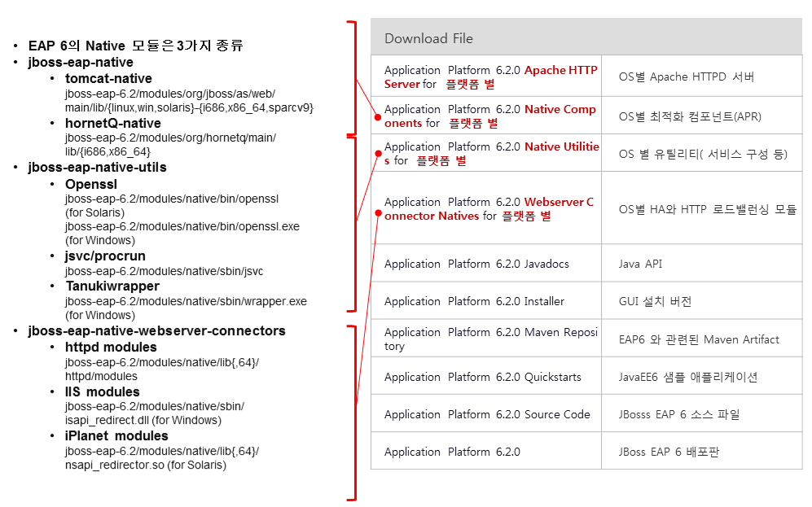Select the IIS modules list item
This screenshot has height=507, width=812.
[x=103, y=391]
